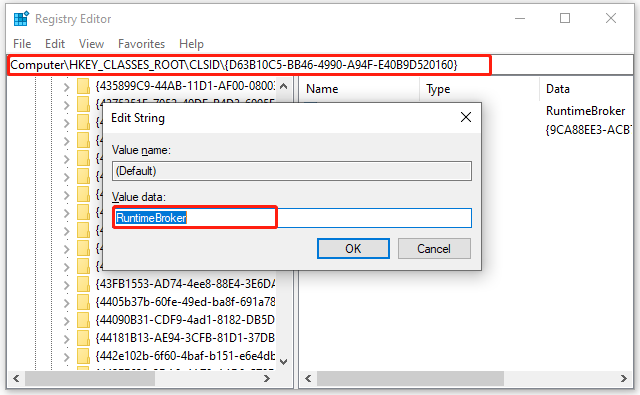Select the {442e102b-6f60-4baf-b151 key
This screenshot has width=640, height=395.
pos(185,356)
